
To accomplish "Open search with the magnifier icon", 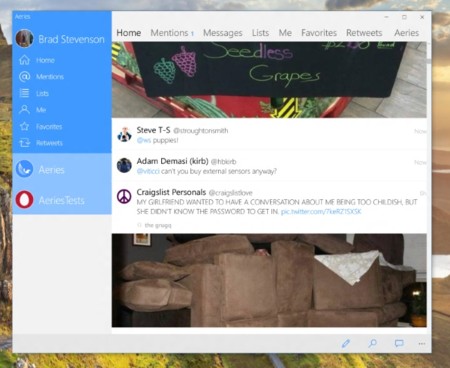I will pyautogui.click(x=372, y=343).
